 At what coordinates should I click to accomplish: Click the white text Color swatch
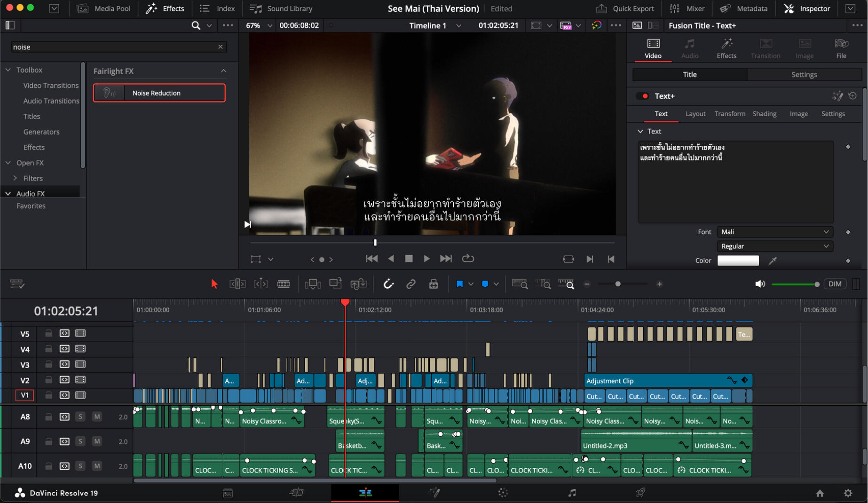click(738, 260)
